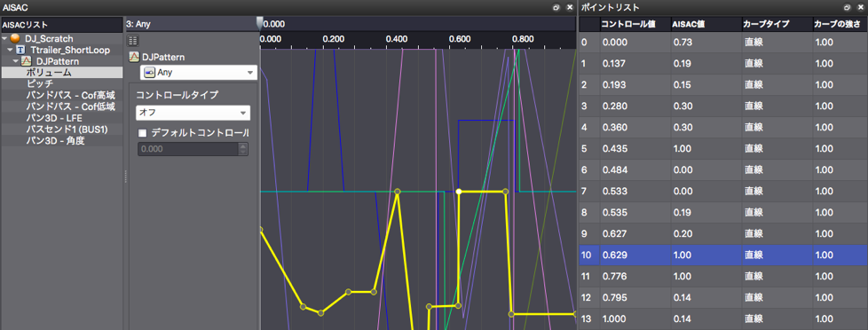Close the ポイントリスト panel
The image size is (868, 330).
[x=860, y=7]
